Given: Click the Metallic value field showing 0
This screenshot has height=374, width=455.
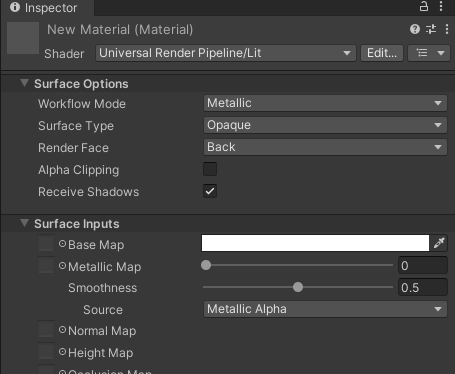Looking at the screenshot, I should click(423, 265).
